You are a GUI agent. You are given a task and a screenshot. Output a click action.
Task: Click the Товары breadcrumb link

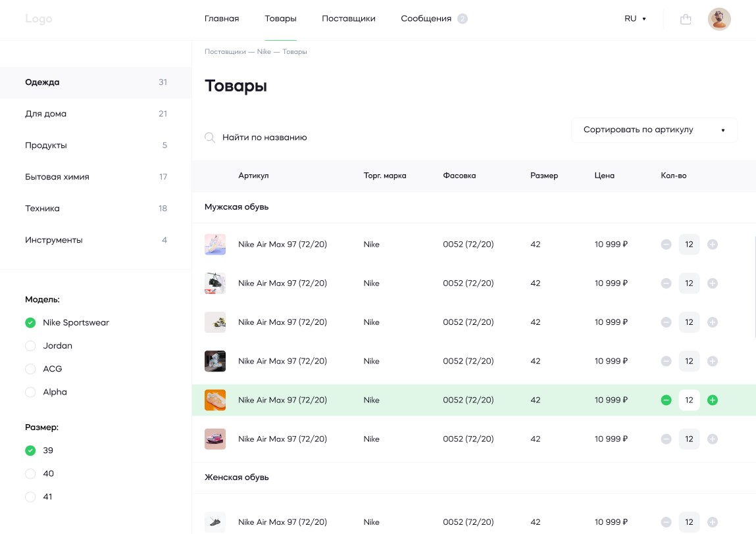(295, 51)
